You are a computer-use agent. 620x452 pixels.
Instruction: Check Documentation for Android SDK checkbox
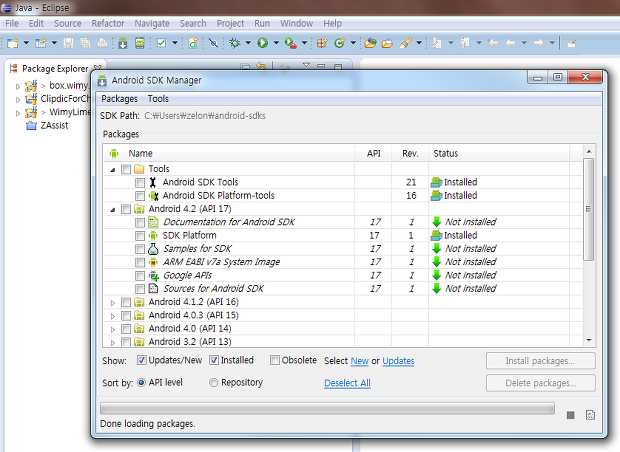pyautogui.click(x=140, y=222)
